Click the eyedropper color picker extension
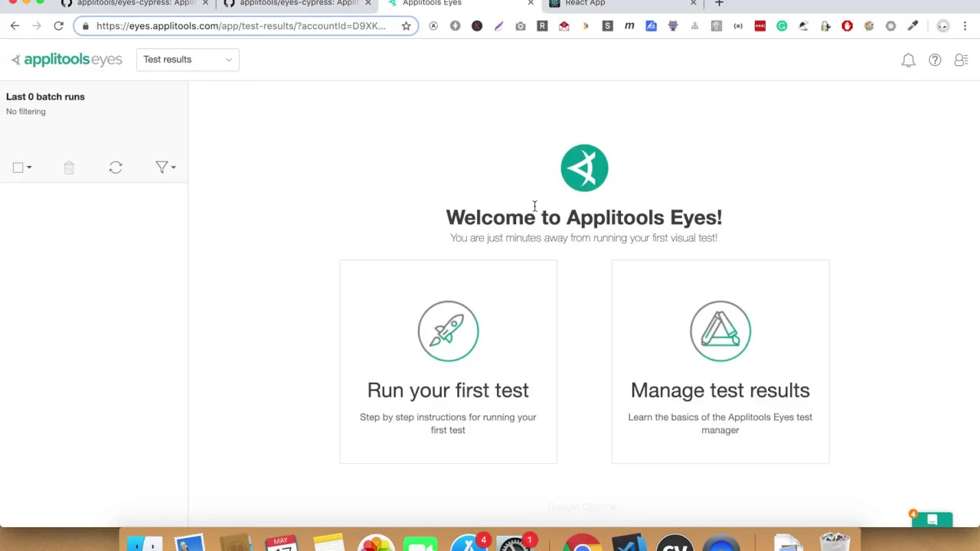 (x=913, y=26)
